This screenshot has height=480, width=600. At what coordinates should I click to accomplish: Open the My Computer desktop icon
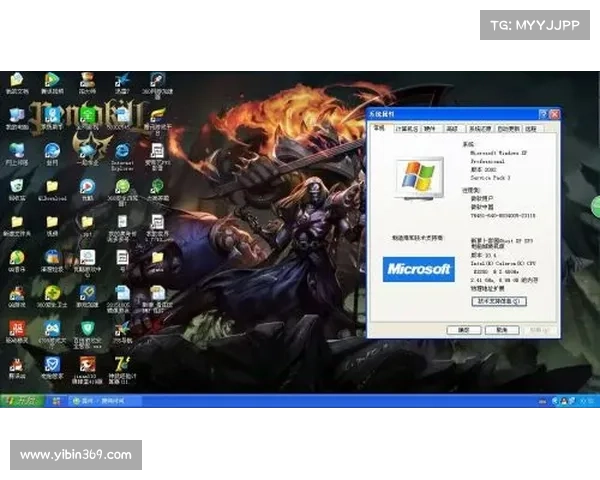[x=17, y=116]
